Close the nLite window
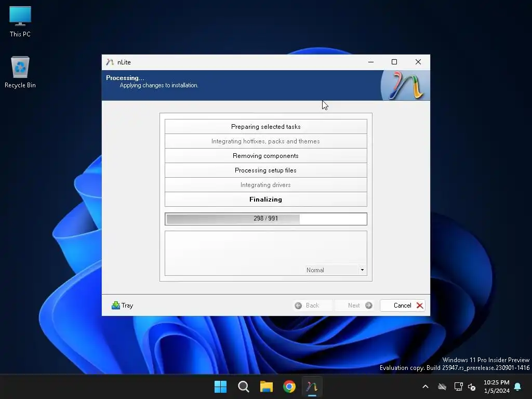This screenshot has height=399, width=532. [418, 62]
